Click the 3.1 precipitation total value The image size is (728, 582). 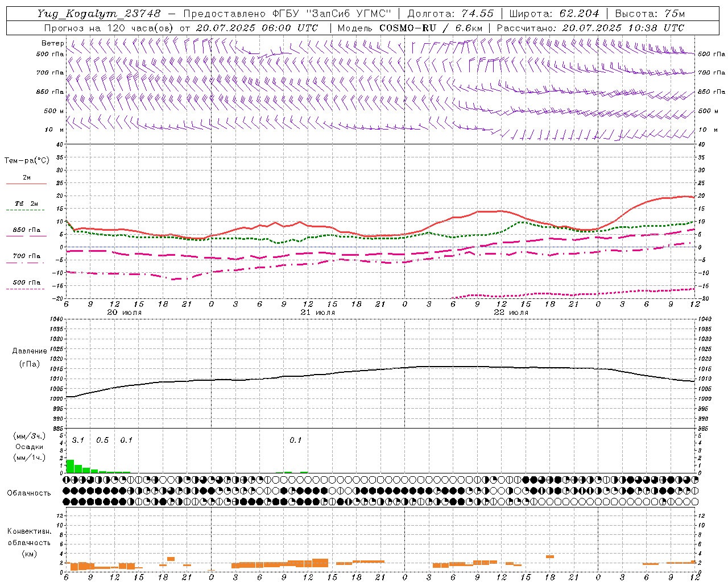(78, 440)
